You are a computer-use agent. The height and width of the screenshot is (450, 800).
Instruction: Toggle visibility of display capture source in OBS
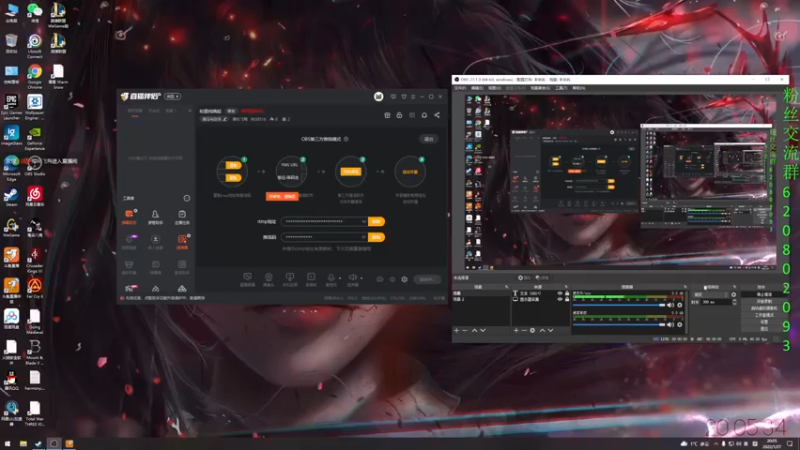pos(560,299)
